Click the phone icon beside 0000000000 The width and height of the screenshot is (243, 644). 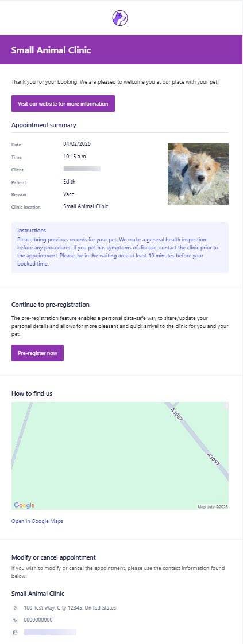[x=15, y=620]
